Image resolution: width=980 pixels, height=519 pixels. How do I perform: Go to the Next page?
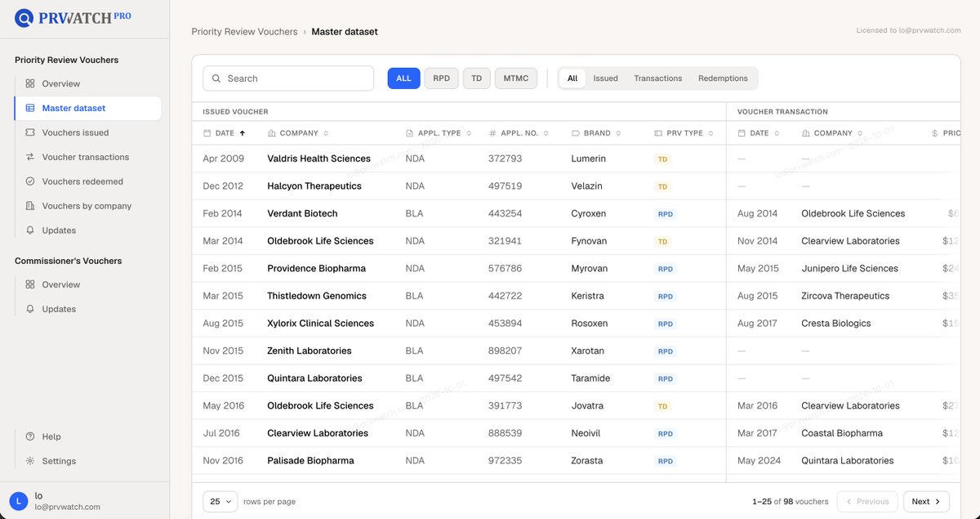pyautogui.click(x=926, y=502)
